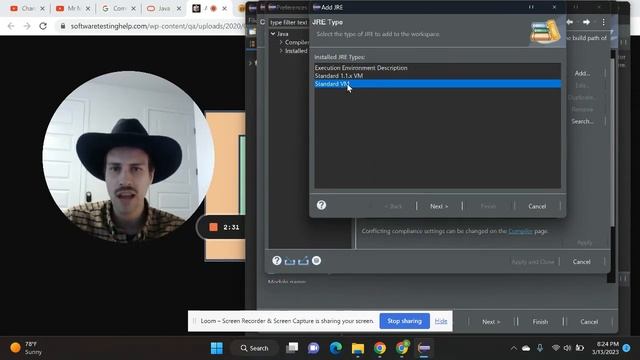
Task: Show hidden system tray icons
Action: coord(514,348)
